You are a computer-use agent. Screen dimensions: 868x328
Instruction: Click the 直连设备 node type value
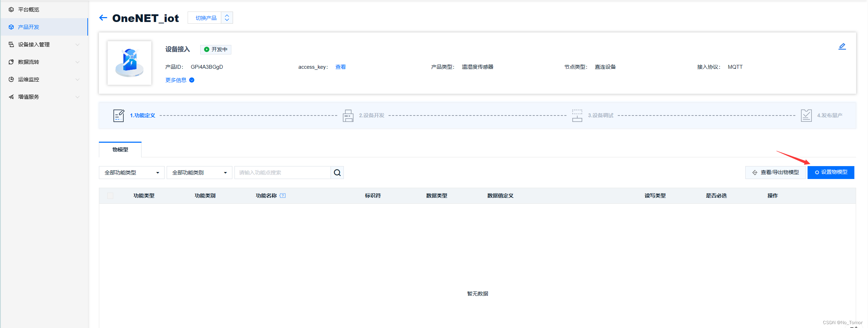[x=606, y=67]
